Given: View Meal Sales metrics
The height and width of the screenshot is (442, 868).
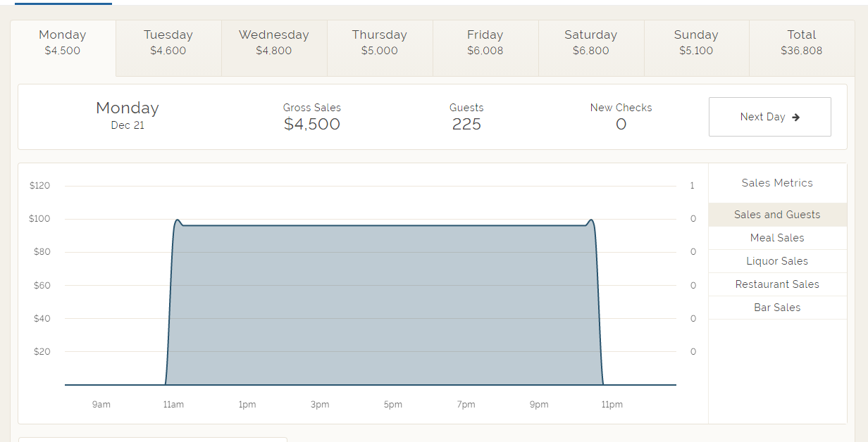Looking at the screenshot, I should point(776,237).
